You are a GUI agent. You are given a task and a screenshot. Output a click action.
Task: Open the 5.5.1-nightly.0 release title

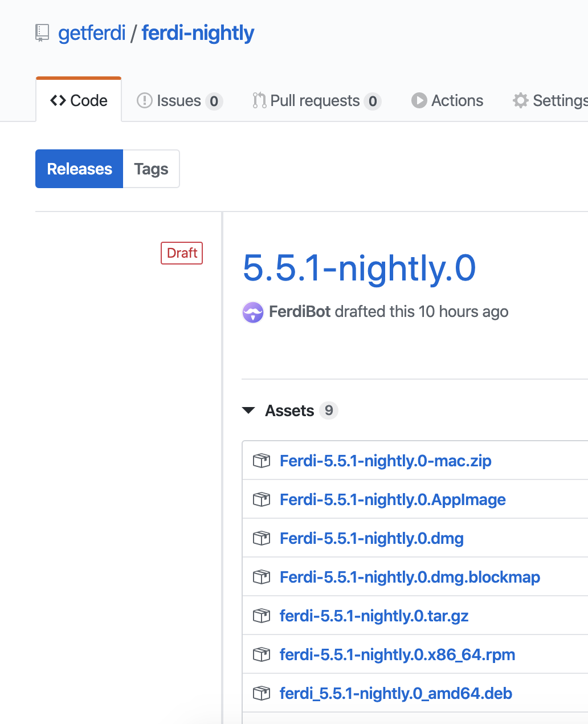(x=360, y=268)
